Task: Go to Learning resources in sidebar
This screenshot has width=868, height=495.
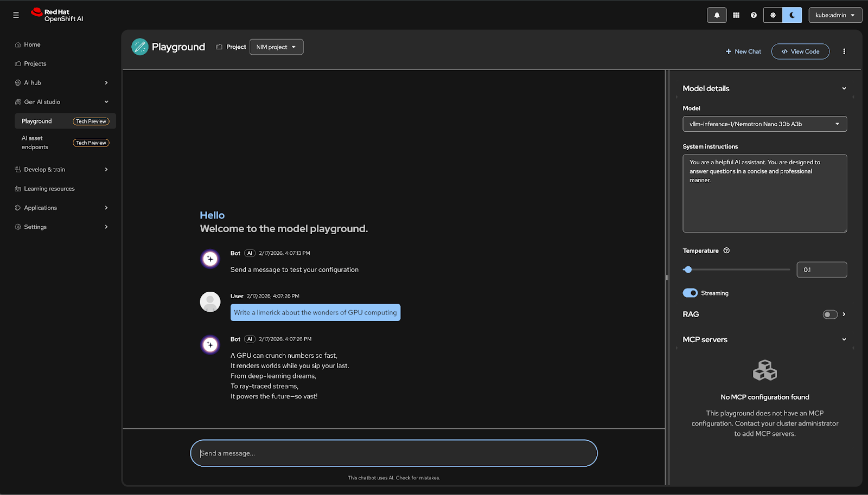Action: click(x=49, y=189)
